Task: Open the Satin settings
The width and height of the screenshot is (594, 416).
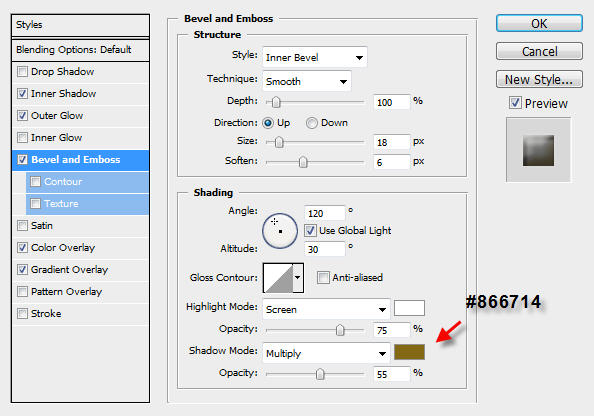Action: (42, 225)
